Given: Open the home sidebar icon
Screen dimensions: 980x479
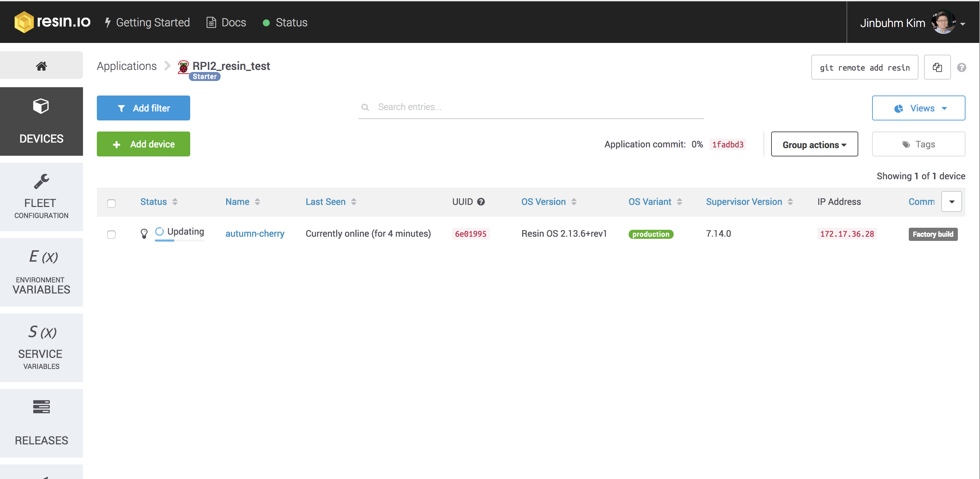Looking at the screenshot, I should click(x=41, y=66).
